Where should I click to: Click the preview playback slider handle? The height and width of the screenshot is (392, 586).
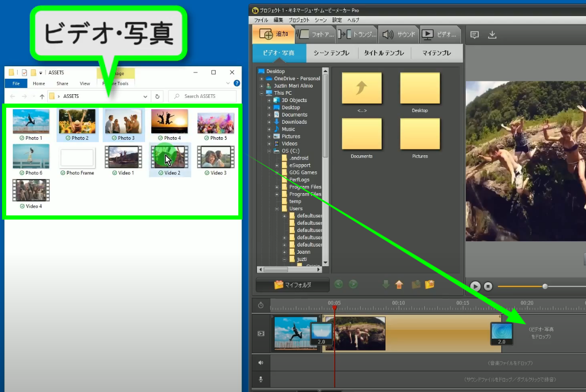click(x=545, y=286)
